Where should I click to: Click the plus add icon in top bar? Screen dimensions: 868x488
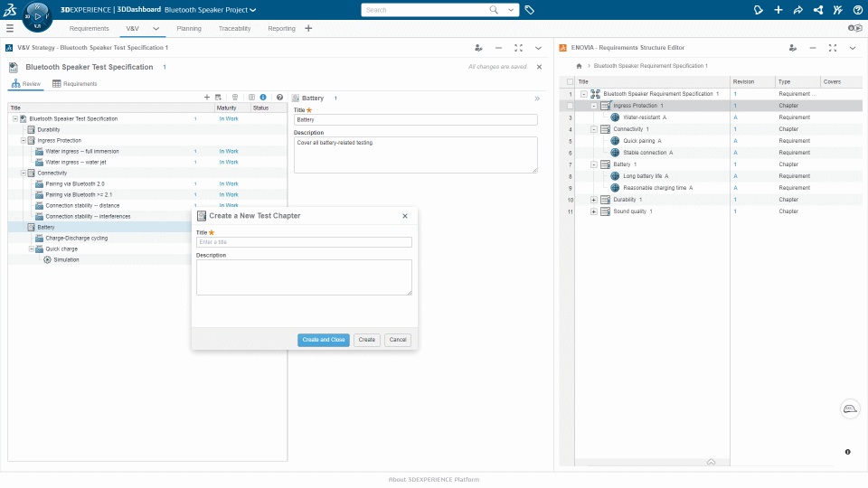[778, 10]
